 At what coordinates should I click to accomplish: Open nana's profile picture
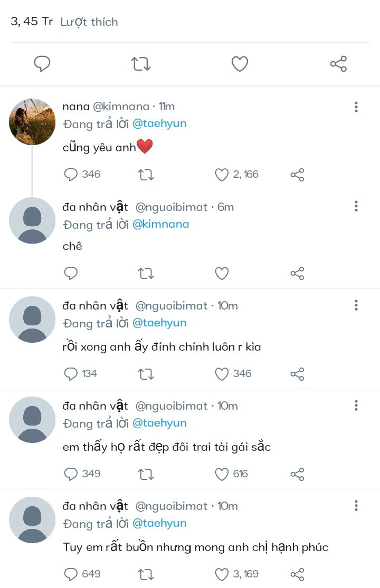point(32,122)
